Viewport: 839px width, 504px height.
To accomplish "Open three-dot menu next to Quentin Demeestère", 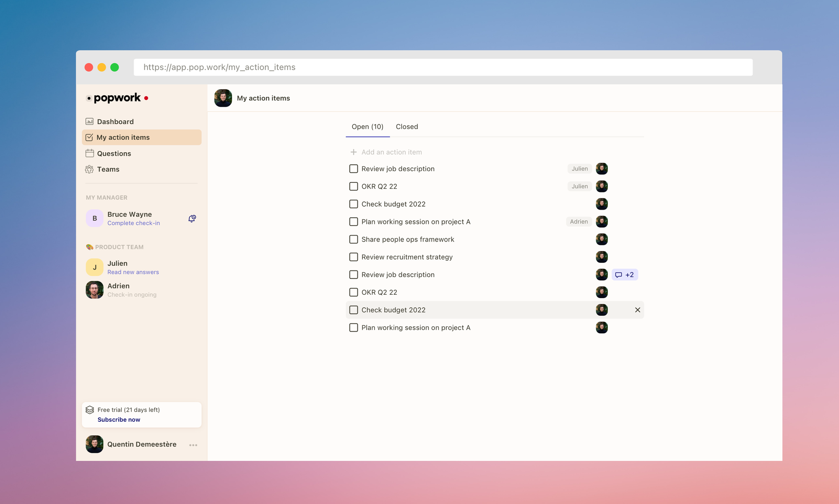I will click(193, 445).
